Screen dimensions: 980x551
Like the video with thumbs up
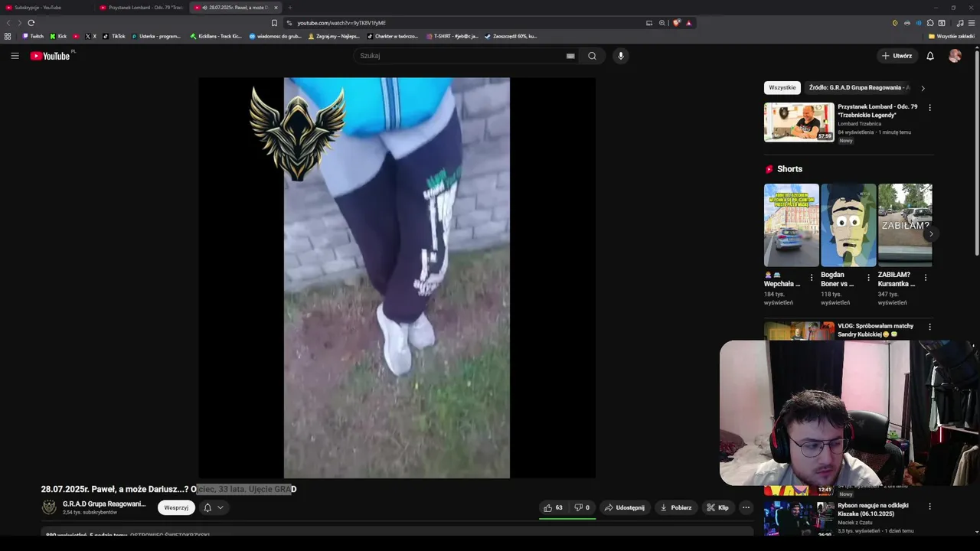[553, 507]
